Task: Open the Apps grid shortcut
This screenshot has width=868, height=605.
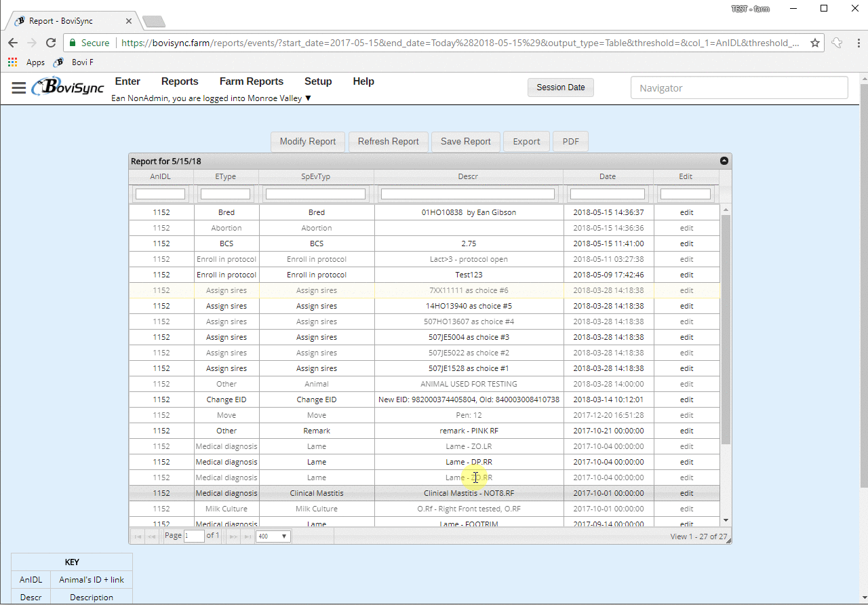Action: point(26,62)
